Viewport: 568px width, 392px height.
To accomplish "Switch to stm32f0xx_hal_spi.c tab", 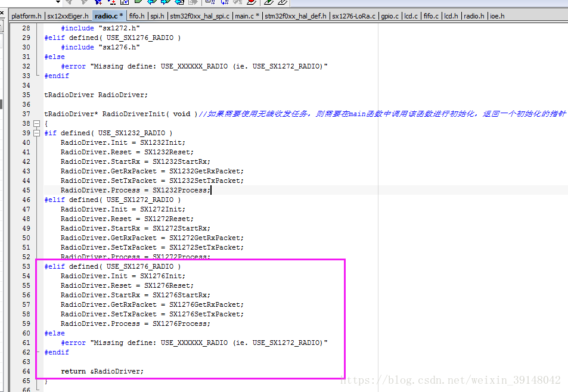I will coord(200,16).
